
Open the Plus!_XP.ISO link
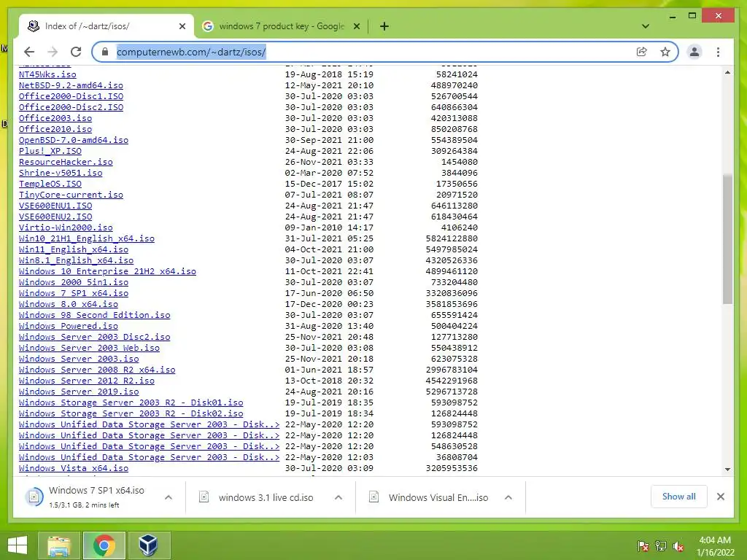coord(50,151)
